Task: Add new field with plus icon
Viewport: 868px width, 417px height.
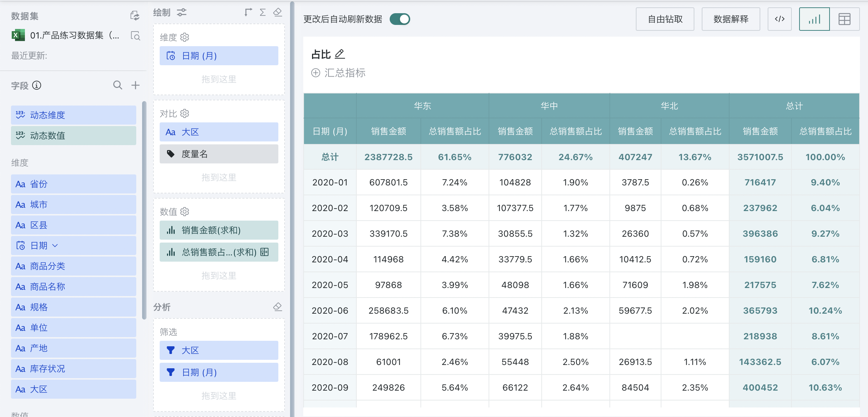Action: [136, 85]
